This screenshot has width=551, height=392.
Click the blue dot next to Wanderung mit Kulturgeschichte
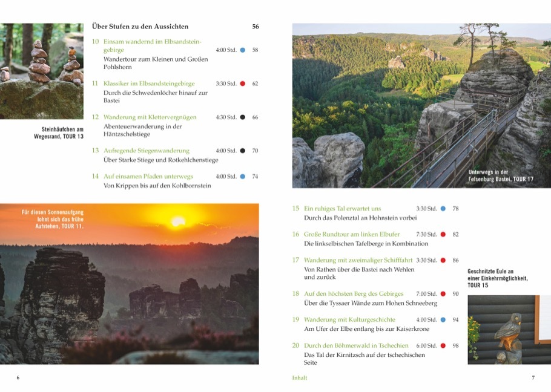(443, 319)
